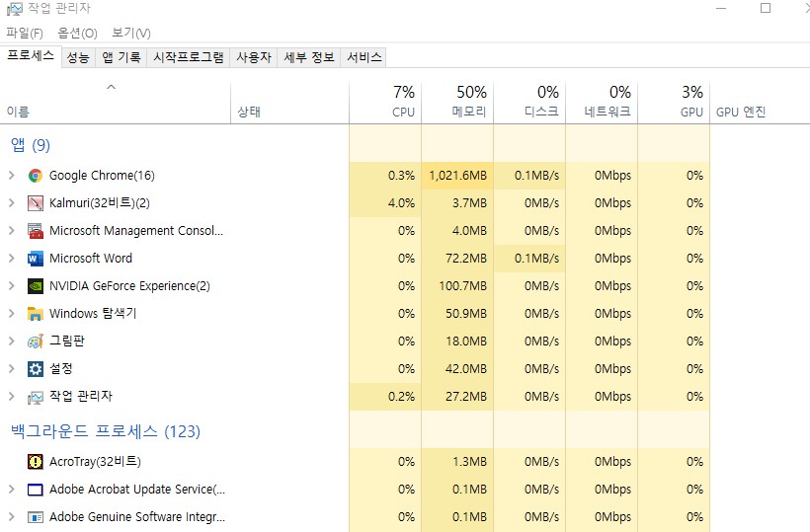Click NVIDIA GeForce's 100.7MB memory value
The width and height of the screenshot is (810, 532).
(x=463, y=286)
